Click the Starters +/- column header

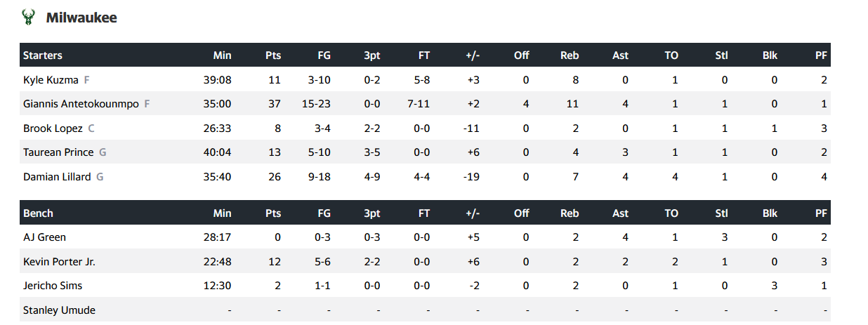point(473,55)
